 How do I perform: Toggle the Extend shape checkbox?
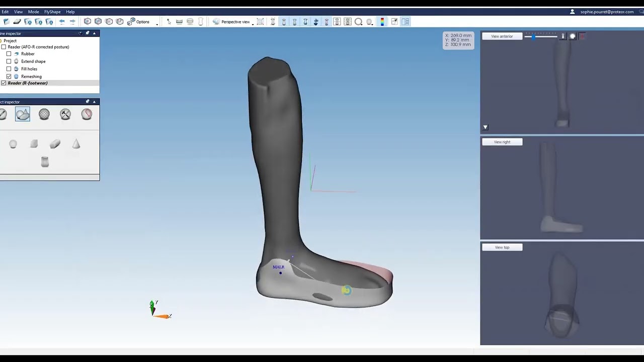(x=9, y=61)
